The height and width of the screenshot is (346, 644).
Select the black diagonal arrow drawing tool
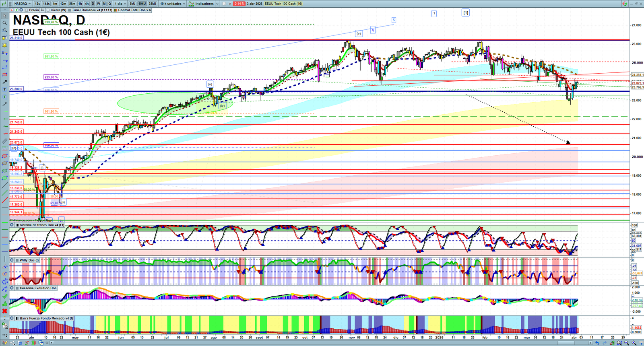pos(4,82)
